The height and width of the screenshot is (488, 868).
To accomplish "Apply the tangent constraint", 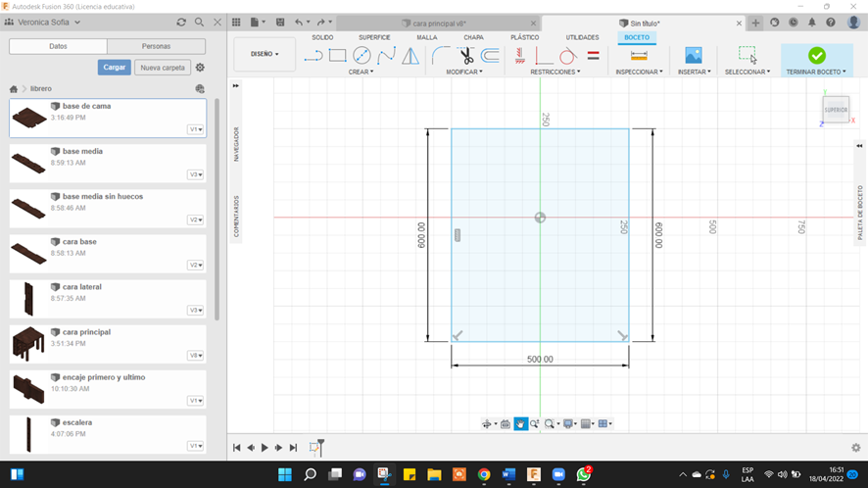I will coord(567,56).
